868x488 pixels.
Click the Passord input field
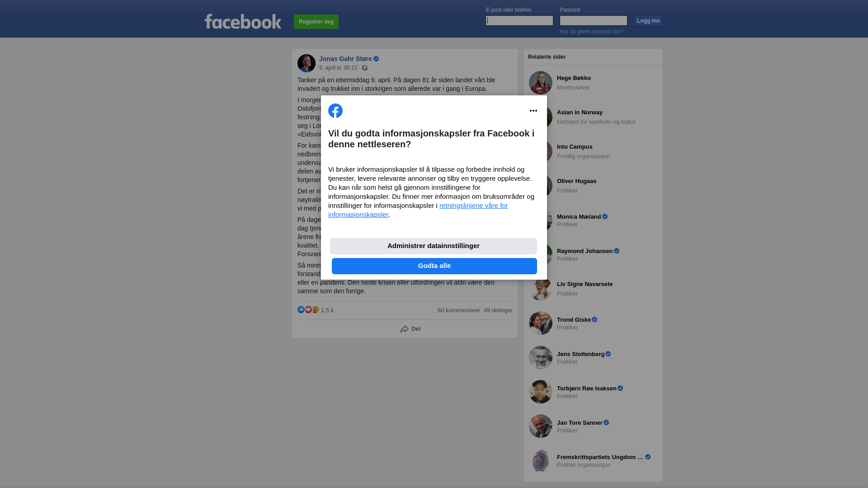pyautogui.click(x=594, y=20)
